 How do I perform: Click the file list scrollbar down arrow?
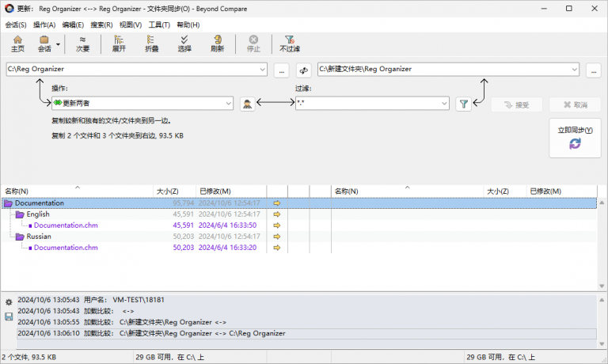tap(602, 286)
